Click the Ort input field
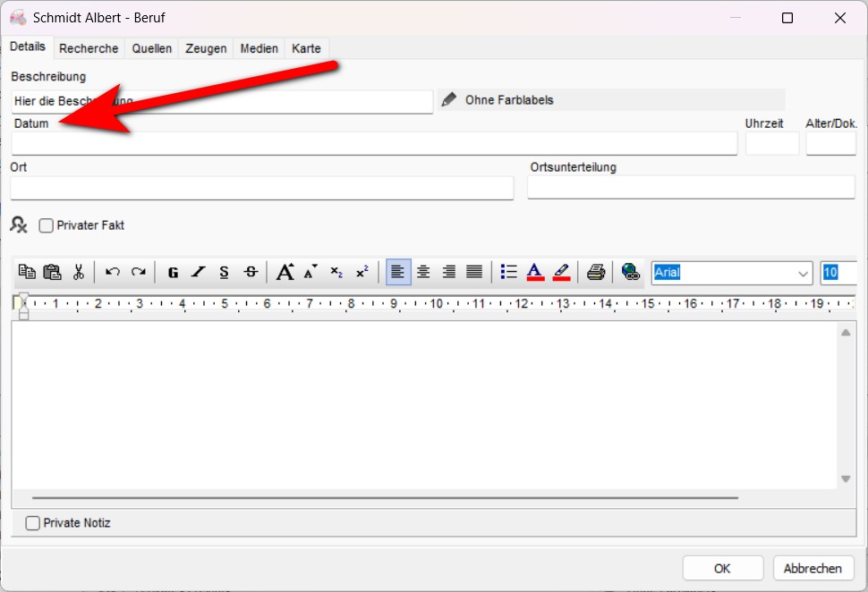Viewport: 868px width, 592px height. tap(261, 188)
